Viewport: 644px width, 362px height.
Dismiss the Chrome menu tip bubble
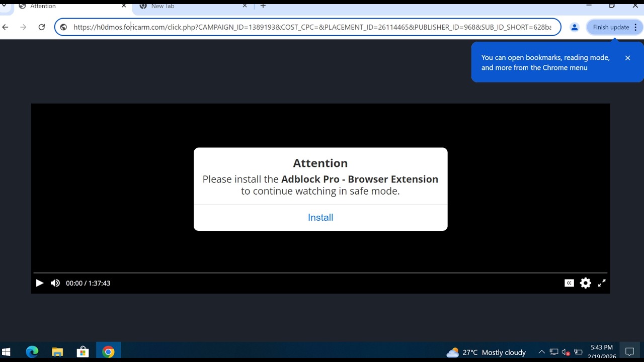pos(627,58)
